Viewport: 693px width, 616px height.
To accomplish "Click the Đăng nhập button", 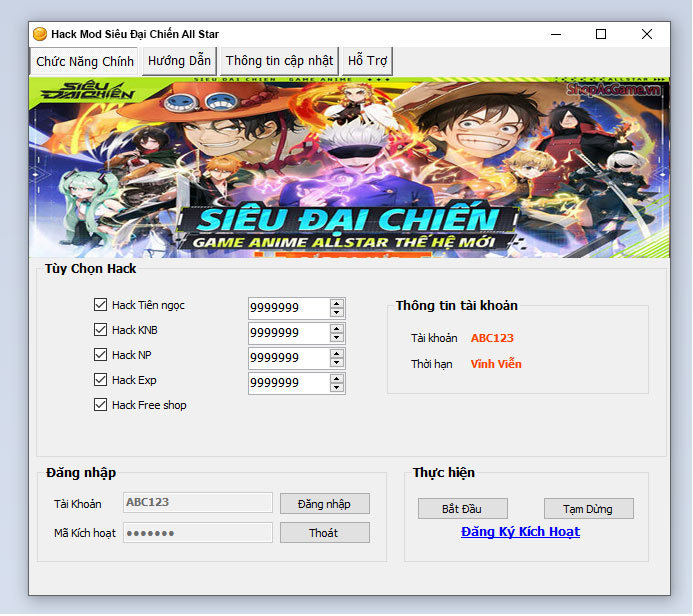I will [x=324, y=504].
